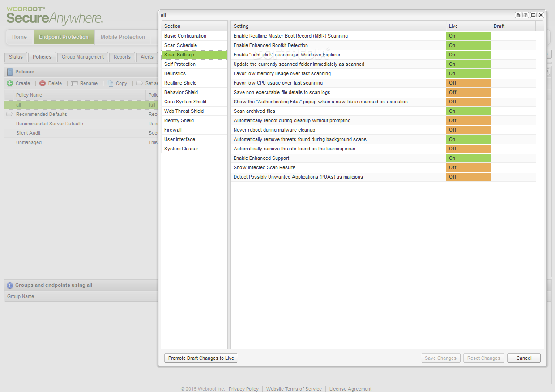555x392 pixels.
Task: Open the Status sub-tab
Action: [x=16, y=57]
